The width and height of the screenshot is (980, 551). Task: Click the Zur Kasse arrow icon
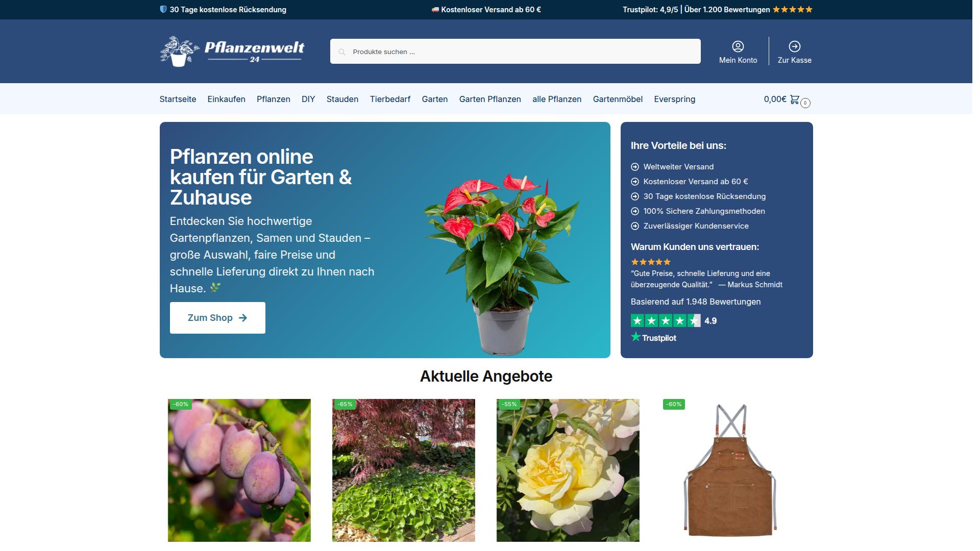[x=794, y=46]
